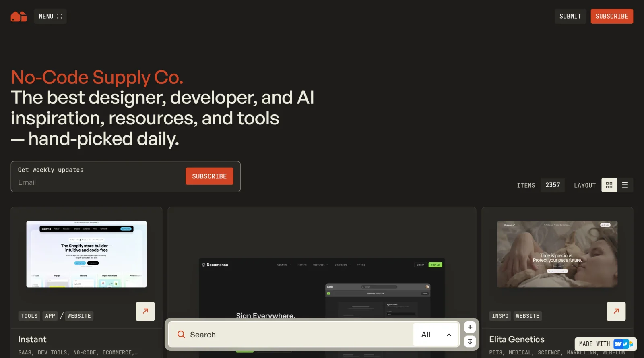Select WEBSITE tag on Elita Genetics card
This screenshot has width=644, height=358.
pos(528,316)
